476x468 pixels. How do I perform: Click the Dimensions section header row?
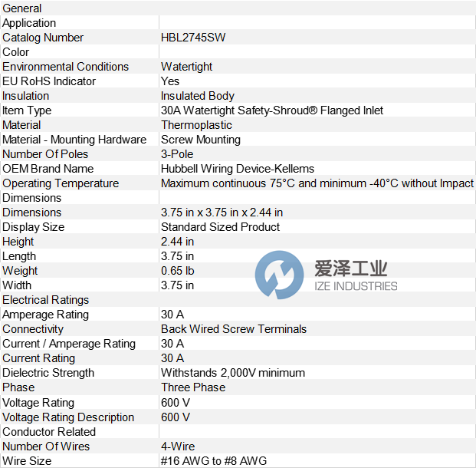[x=31, y=198]
